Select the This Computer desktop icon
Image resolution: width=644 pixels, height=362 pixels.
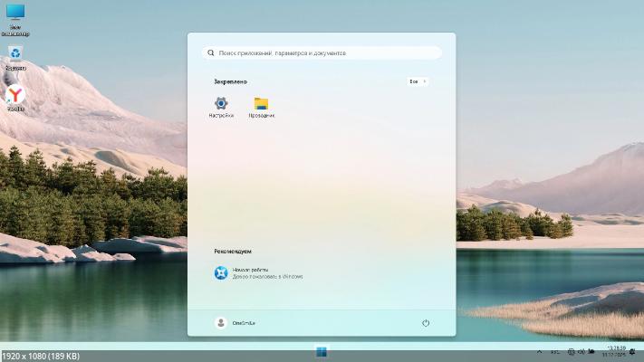point(15,16)
